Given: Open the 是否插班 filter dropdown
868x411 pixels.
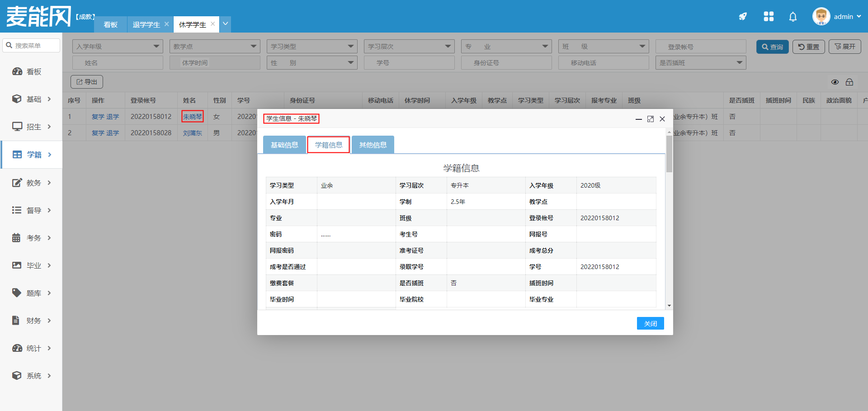Looking at the screenshot, I should tap(700, 63).
